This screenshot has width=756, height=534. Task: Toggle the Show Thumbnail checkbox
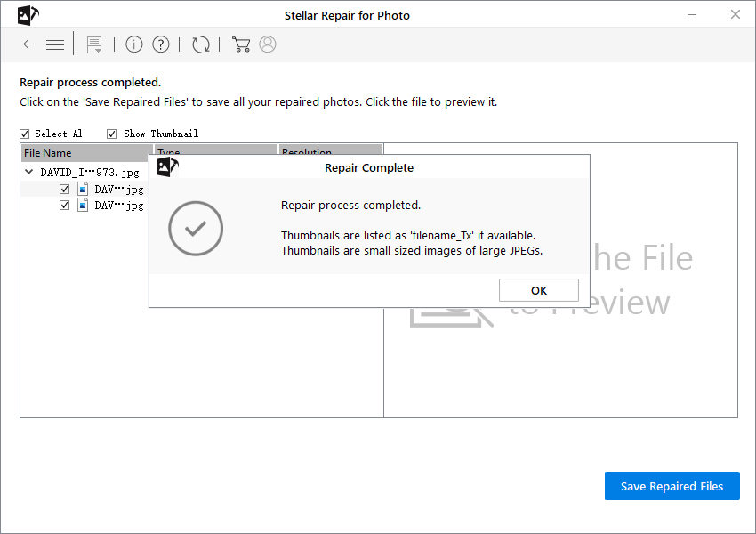coord(111,133)
